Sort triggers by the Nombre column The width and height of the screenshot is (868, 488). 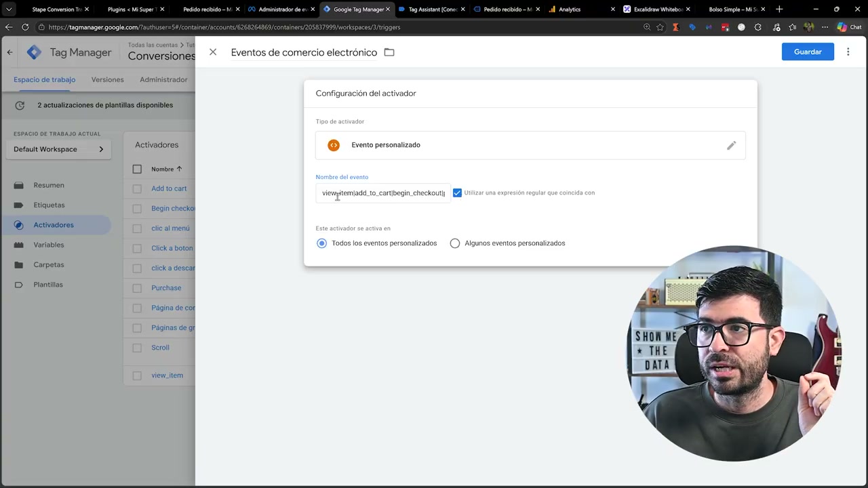coord(167,169)
